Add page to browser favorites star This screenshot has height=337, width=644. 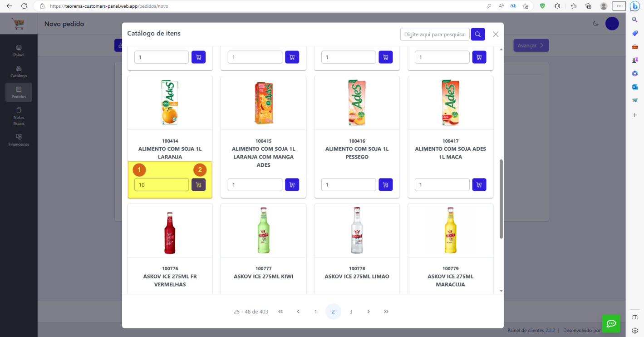click(525, 6)
